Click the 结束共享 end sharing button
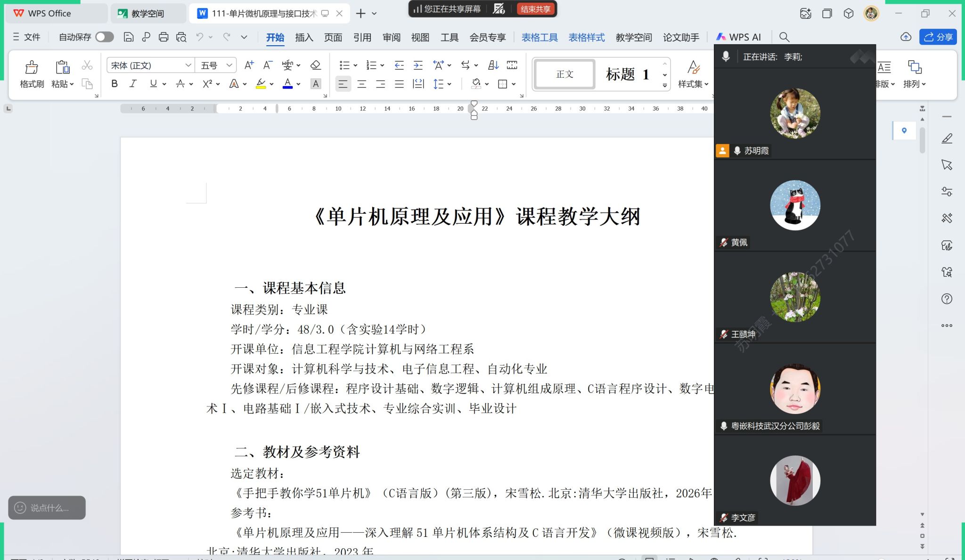Viewport: 965px width, 560px height. coord(535,9)
